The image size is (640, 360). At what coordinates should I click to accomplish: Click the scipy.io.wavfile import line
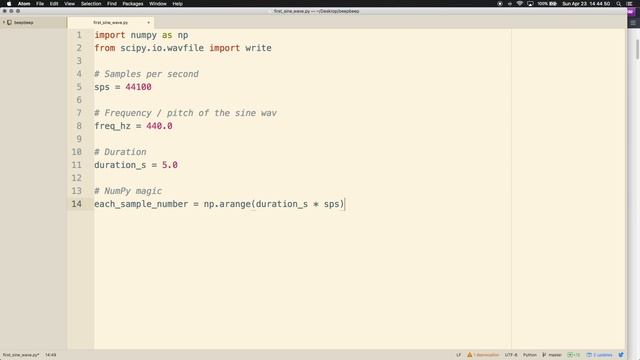(x=183, y=48)
